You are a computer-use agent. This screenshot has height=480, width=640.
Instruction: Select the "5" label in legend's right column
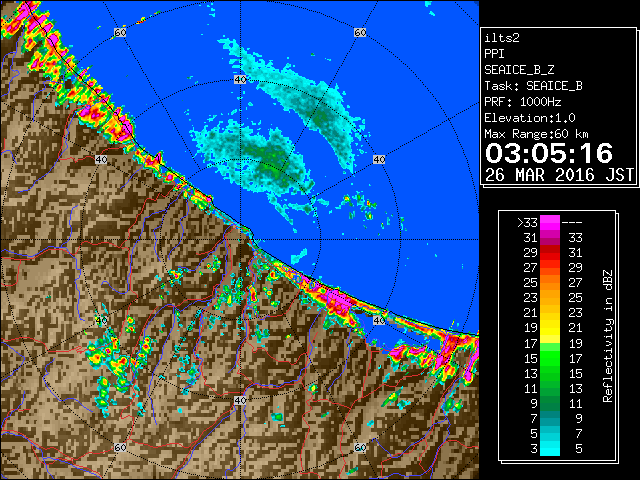[579, 449]
